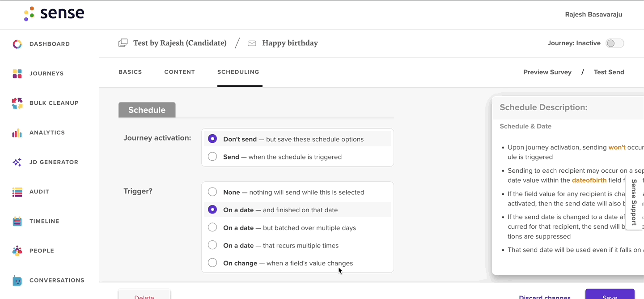Viewport: 644px width, 299px height.
Task: Launch JD Generator sparkle icon
Action: click(x=17, y=162)
